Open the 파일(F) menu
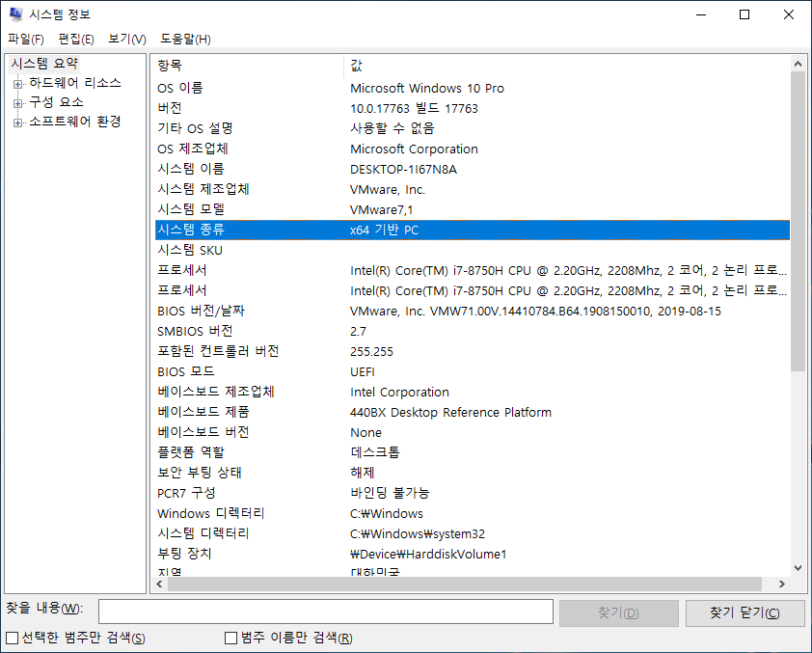 tap(26, 39)
